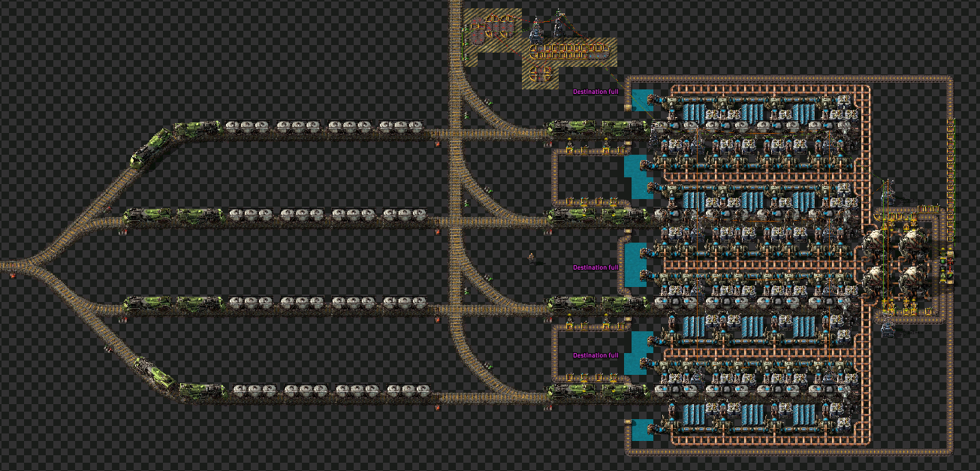Click the small character standing between middle tracks
980x471 pixels.
click(x=532, y=258)
